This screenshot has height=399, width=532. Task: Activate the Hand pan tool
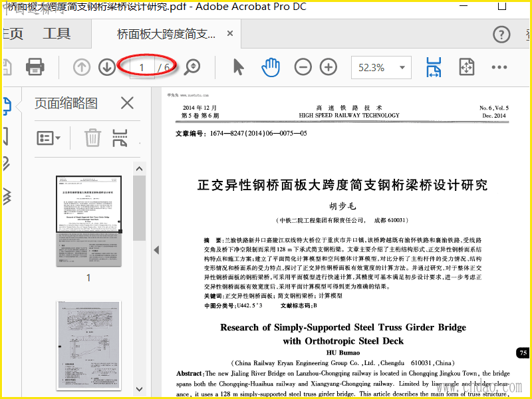click(x=271, y=67)
